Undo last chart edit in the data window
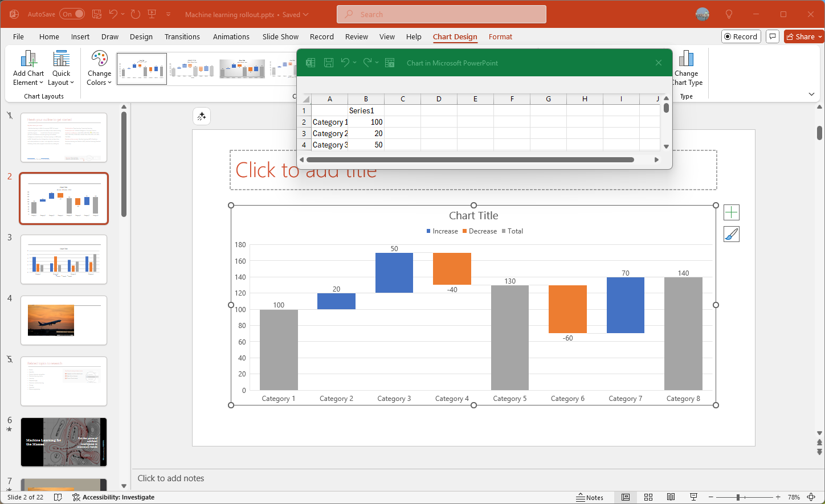The width and height of the screenshot is (825, 504). (x=346, y=63)
